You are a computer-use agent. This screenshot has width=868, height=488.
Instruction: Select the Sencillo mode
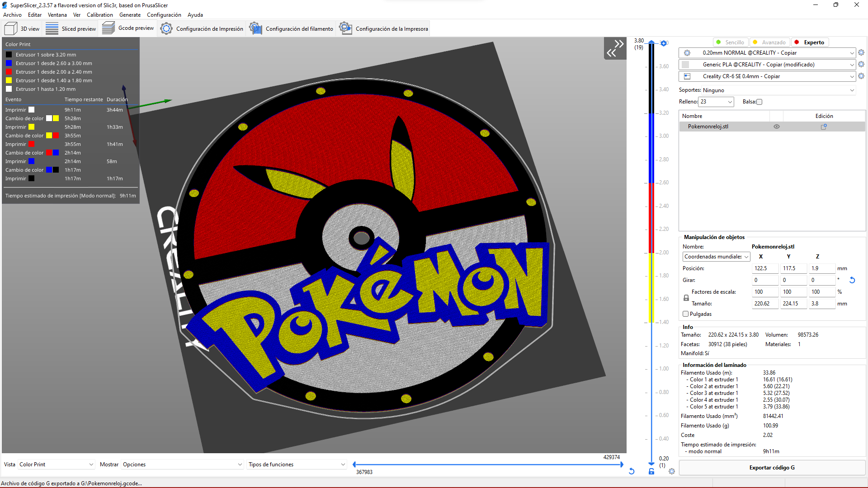coord(730,42)
